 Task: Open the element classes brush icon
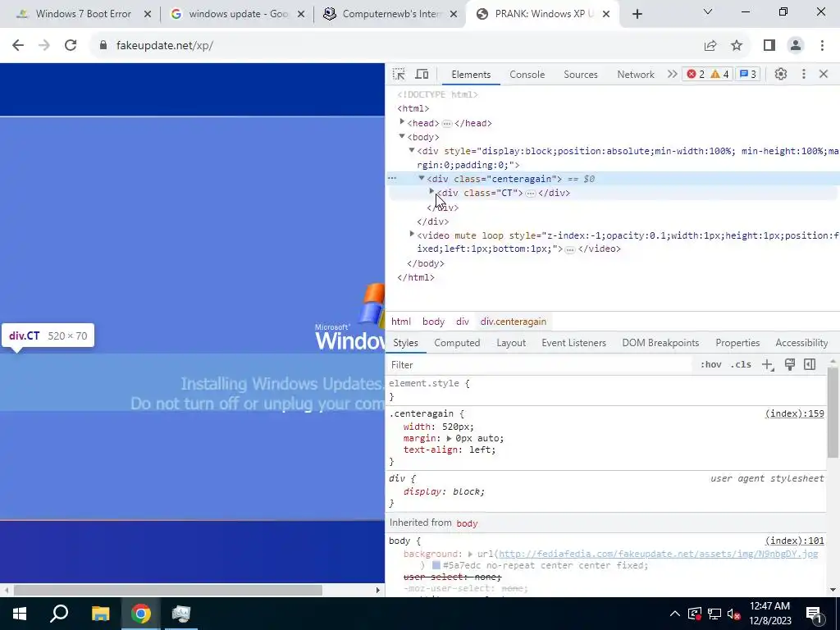[790, 365]
